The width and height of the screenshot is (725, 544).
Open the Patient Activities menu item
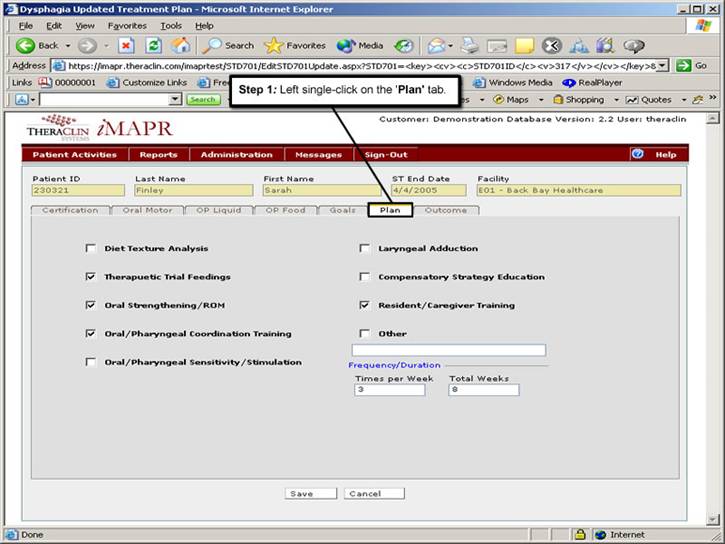(74, 154)
